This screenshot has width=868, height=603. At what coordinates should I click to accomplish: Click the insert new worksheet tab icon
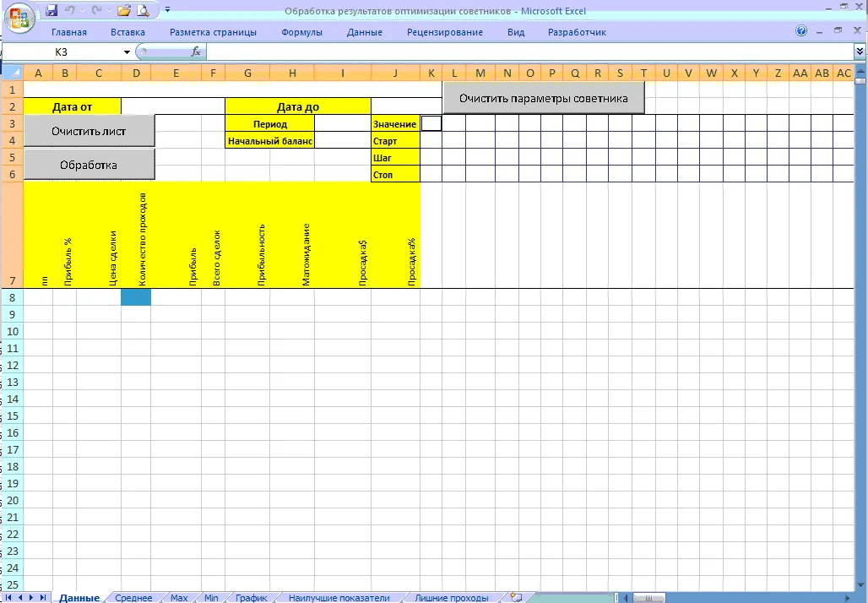click(x=516, y=597)
